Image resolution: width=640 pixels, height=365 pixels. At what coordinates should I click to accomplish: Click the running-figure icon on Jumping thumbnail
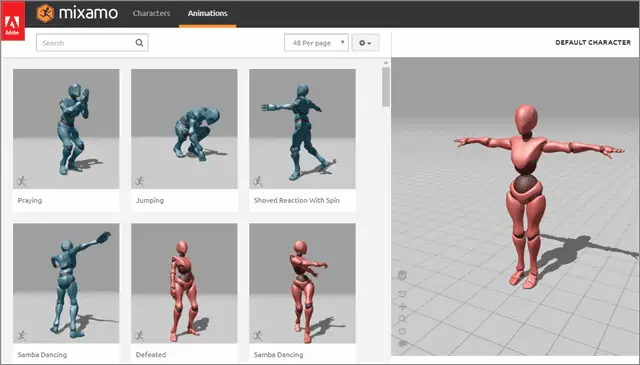(140, 181)
